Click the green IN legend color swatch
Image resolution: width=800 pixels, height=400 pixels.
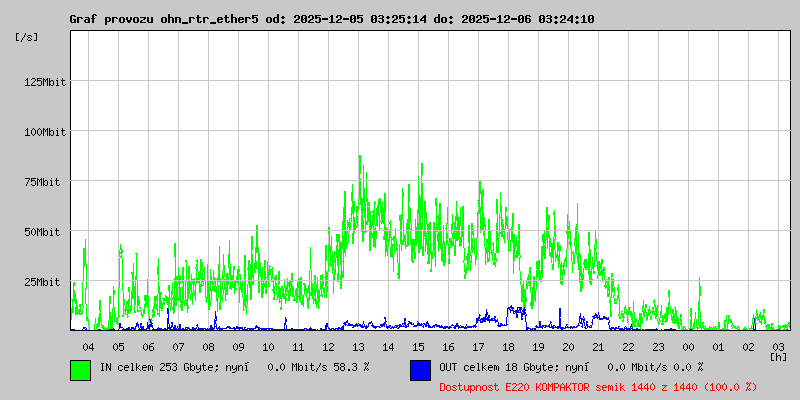pos(80,370)
